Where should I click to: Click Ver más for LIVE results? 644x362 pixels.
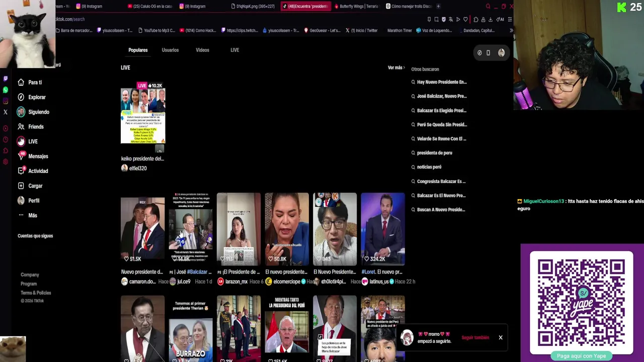[x=396, y=68]
